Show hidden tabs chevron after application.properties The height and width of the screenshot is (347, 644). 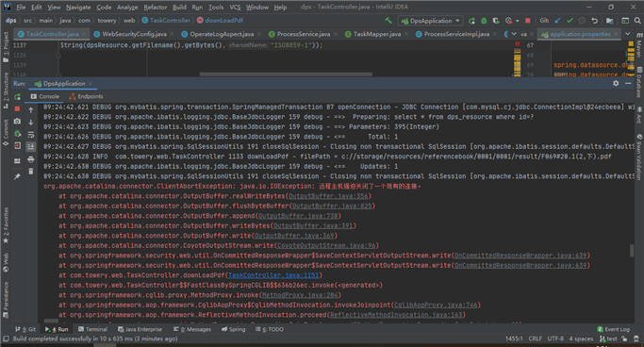click(x=628, y=34)
